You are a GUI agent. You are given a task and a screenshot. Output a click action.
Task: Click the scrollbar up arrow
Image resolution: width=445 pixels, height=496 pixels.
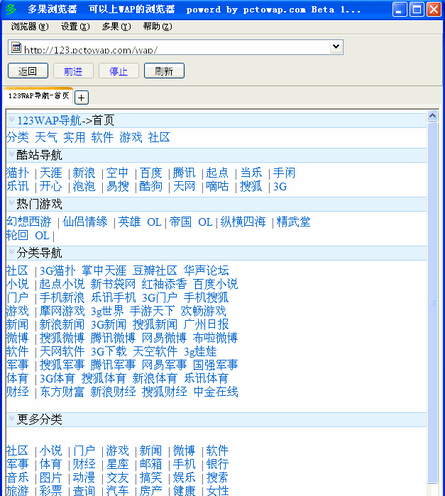[x=432, y=116]
